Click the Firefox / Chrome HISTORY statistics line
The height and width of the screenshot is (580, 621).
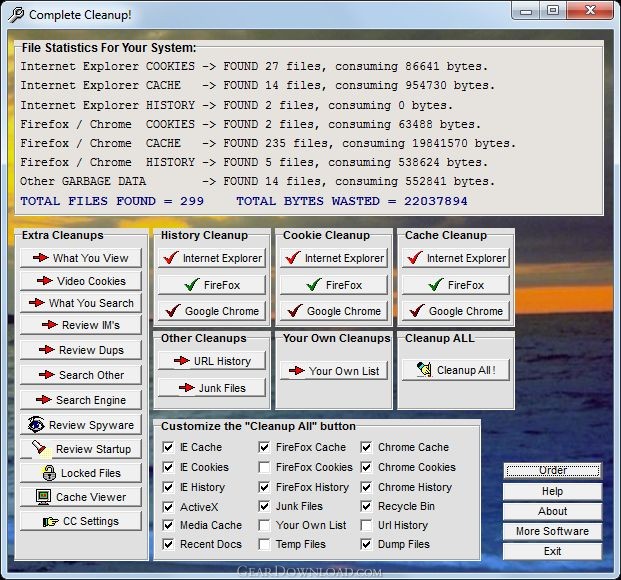pos(254,162)
